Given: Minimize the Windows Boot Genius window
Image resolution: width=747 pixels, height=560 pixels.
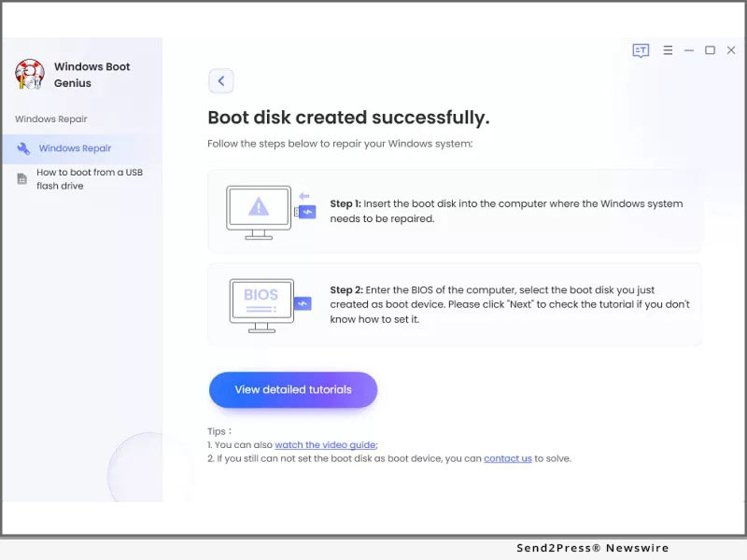Looking at the screenshot, I should pyautogui.click(x=689, y=50).
